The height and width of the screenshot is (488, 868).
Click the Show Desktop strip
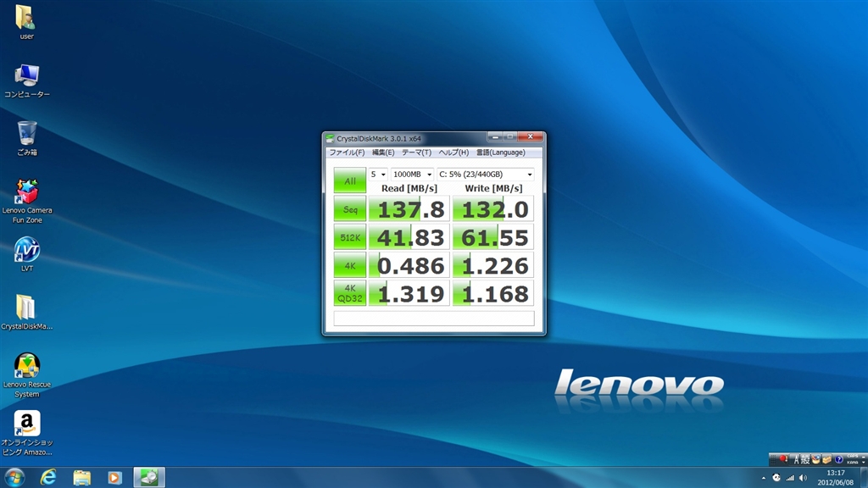point(864,478)
